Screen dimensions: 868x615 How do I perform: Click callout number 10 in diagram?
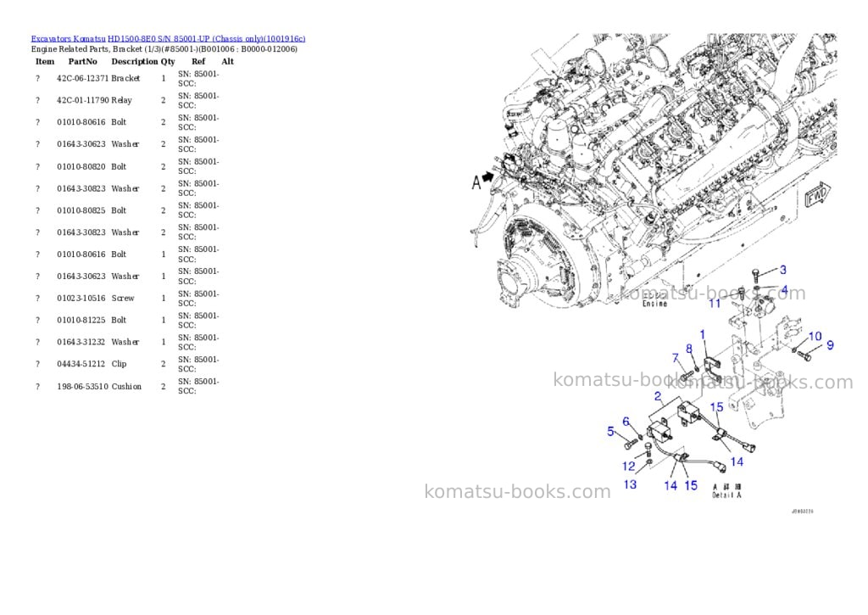point(815,336)
